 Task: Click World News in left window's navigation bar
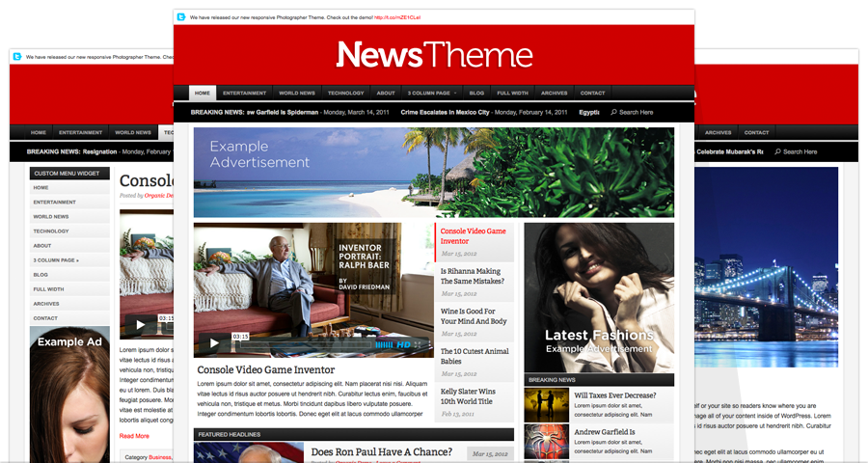(133, 132)
